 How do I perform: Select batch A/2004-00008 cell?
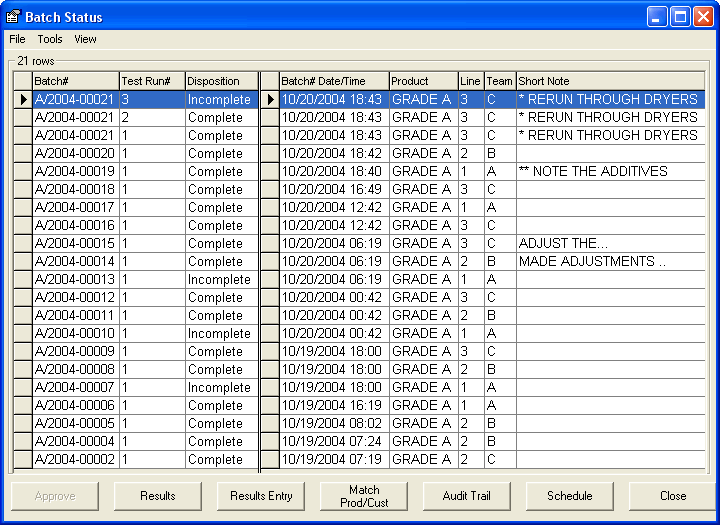(76, 369)
